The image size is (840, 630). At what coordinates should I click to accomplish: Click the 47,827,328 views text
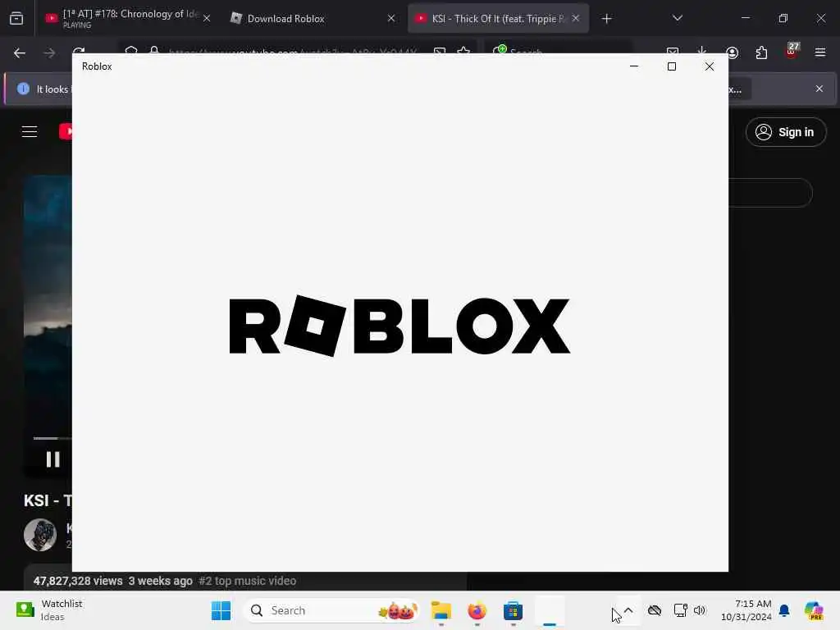tap(78, 581)
